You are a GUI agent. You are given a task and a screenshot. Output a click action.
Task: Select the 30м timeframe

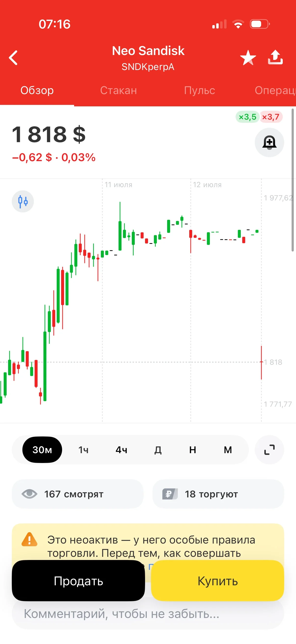click(42, 450)
